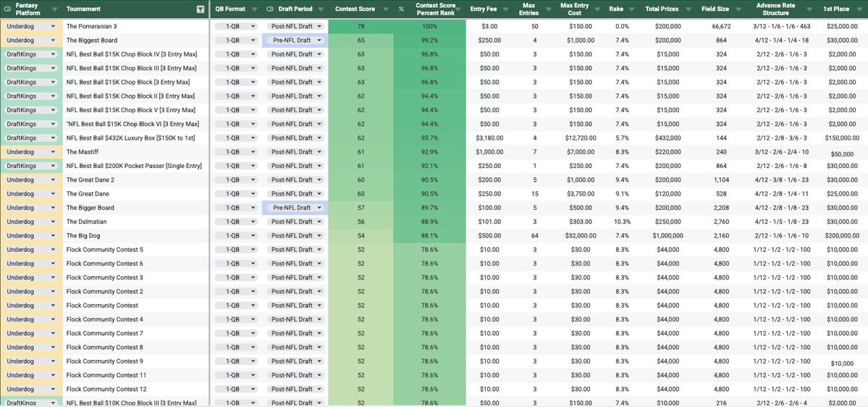Open Pre-NFL Draft dropdown for The Biggest Board
The height and width of the screenshot is (407, 868).
point(295,40)
